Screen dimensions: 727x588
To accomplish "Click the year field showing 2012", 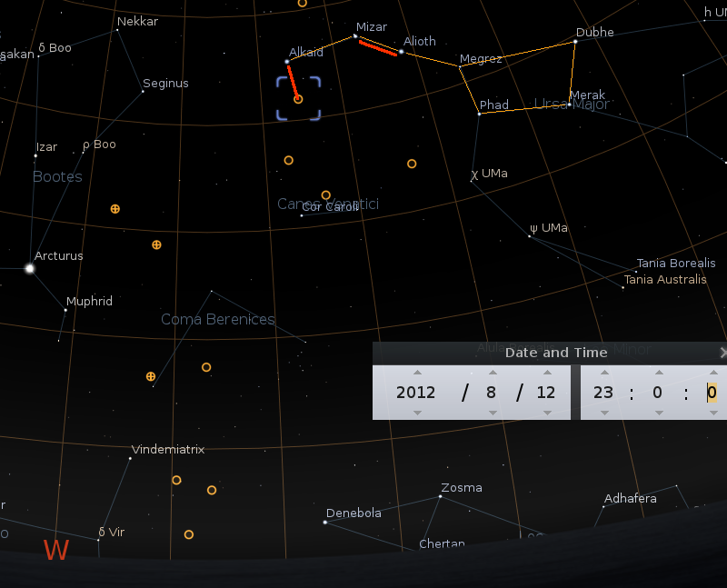I will 416,393.
